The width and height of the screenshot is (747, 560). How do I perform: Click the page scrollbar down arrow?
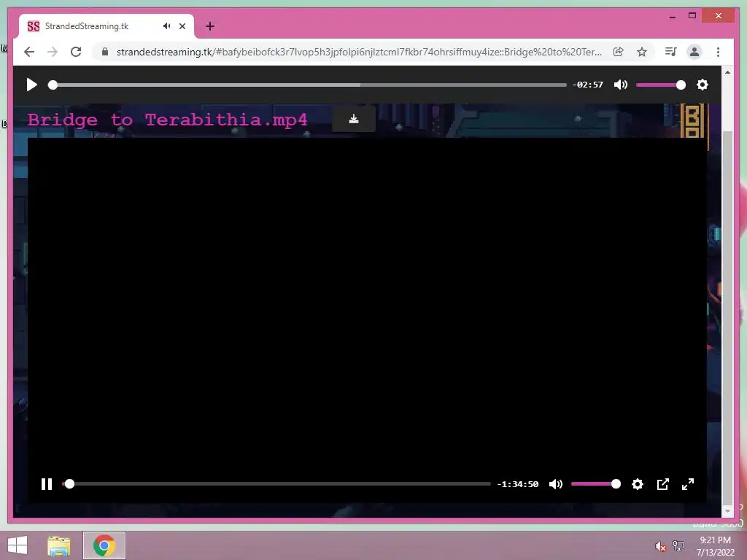727,511
